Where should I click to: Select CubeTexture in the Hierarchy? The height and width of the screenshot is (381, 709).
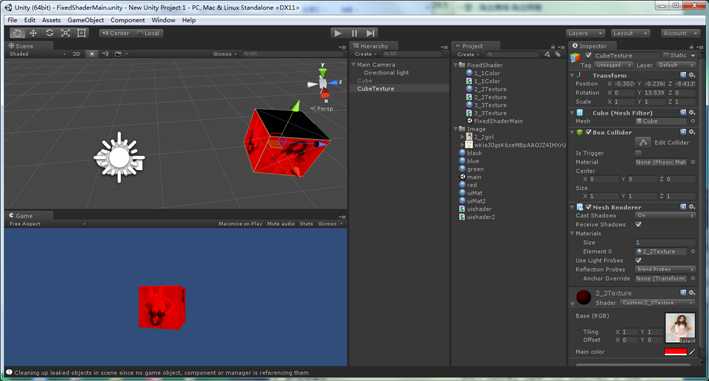[x=375, y=89]
